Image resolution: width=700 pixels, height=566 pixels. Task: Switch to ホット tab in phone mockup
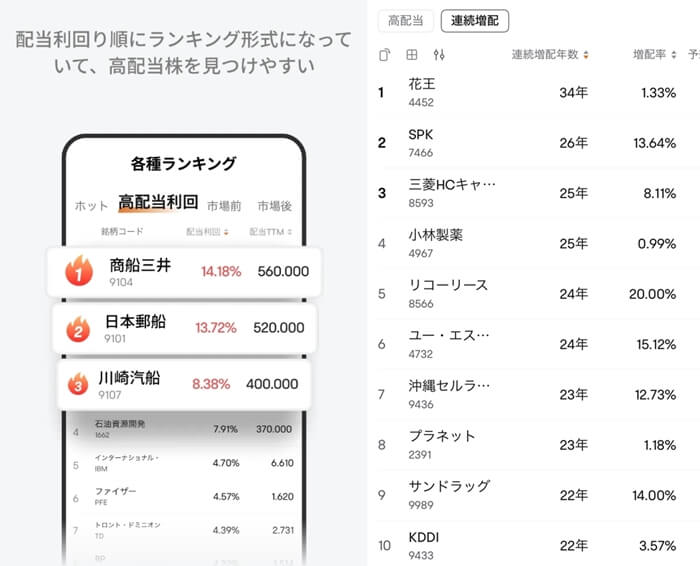point(91,206)
